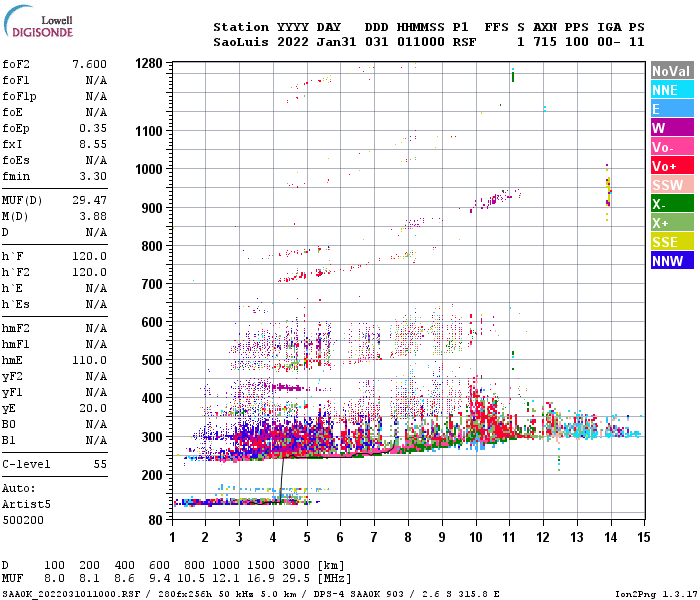Click the fmin value 3.30
Viewport: 700px width, 600px height.
tap(93, 176)
